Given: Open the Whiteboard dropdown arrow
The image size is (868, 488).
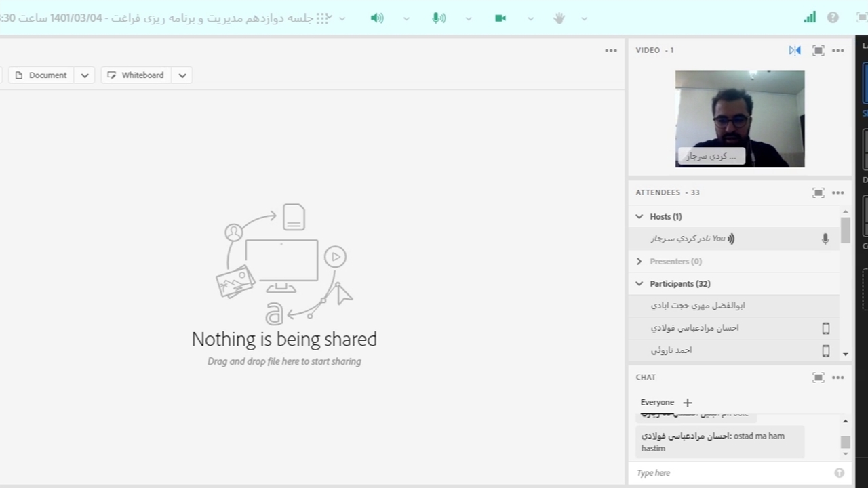Looking at the screenshot, I should coord(182,75).
